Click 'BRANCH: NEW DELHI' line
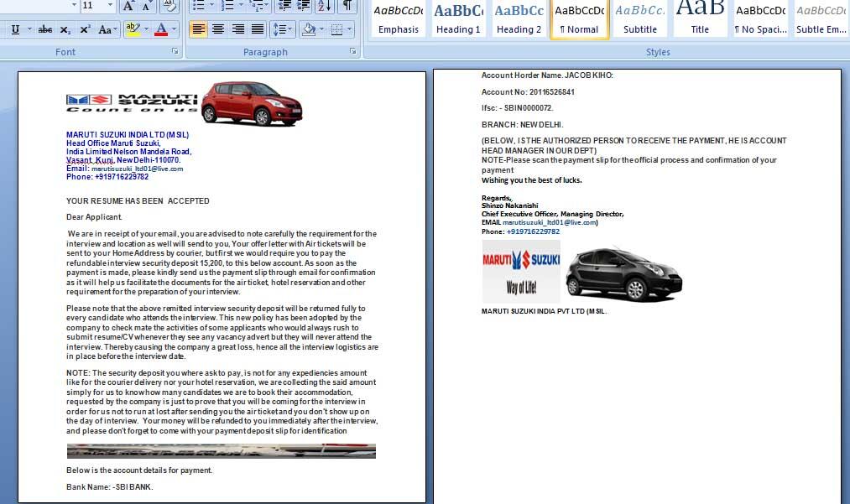The width and height of the screenshot is (850, 504). click(522, 124)
